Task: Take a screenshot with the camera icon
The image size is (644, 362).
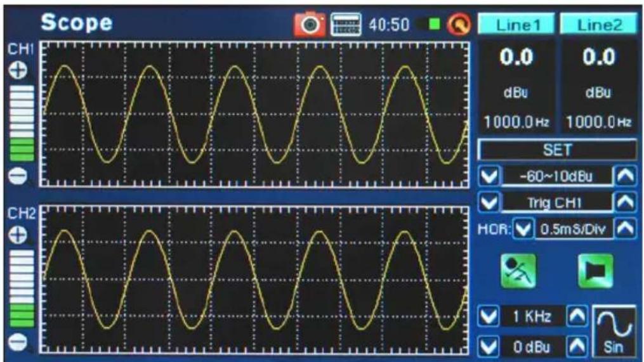Action: point(309,24)
